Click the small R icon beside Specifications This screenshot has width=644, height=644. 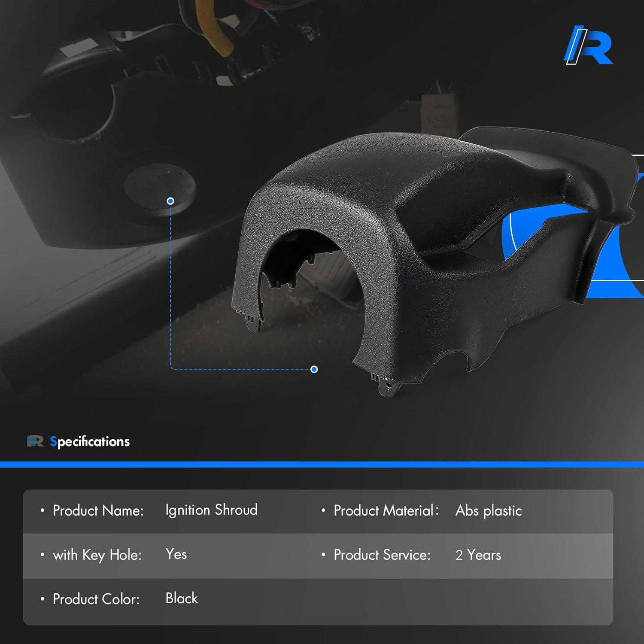point(35,441)
